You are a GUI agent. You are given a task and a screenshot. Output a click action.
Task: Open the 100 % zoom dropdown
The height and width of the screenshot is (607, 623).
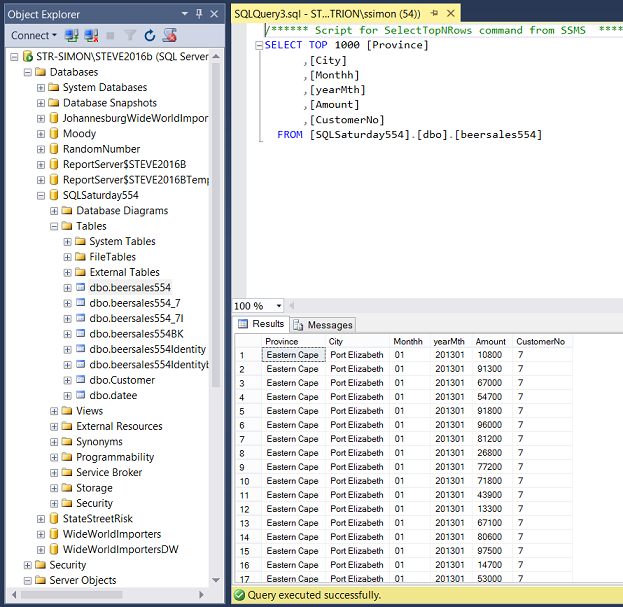(x=278, y=306)
